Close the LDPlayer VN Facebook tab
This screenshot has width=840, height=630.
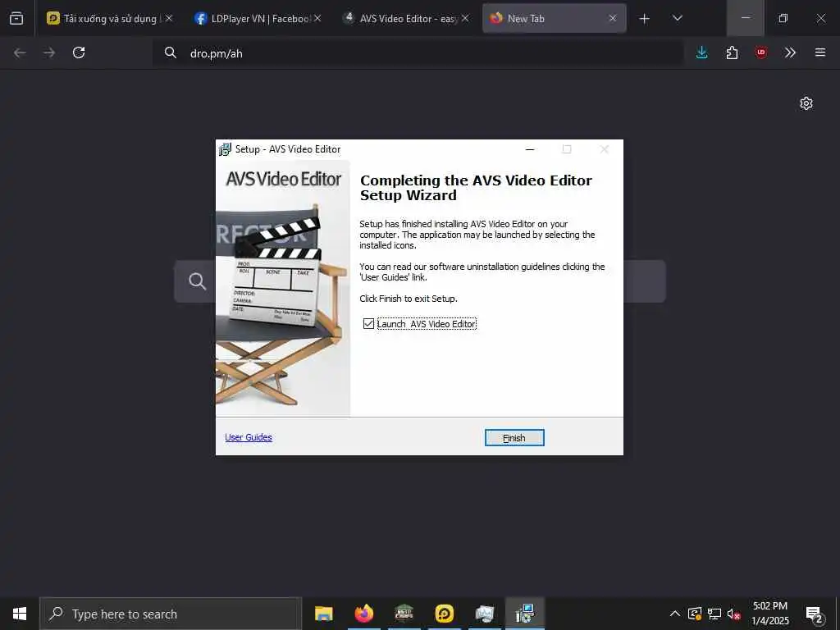(x=317, y=18)
